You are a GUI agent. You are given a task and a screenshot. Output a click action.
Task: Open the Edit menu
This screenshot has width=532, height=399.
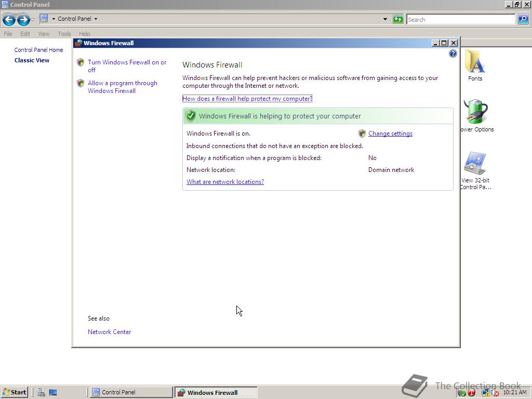pos(25,34)
